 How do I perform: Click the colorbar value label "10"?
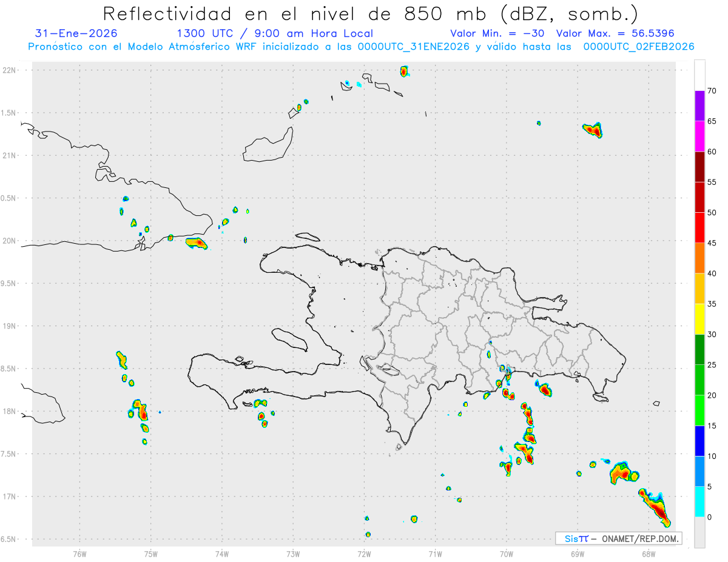[x=712, y=456]
